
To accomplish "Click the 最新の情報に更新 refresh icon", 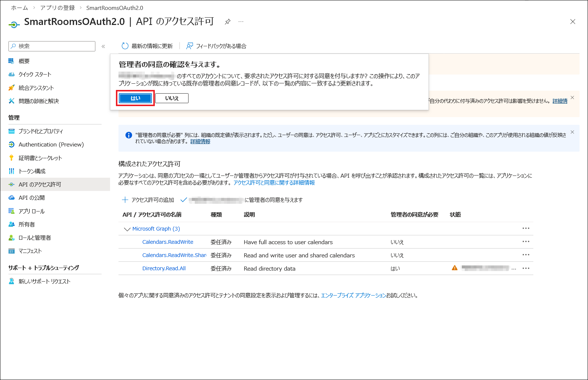I will [125, 46].
